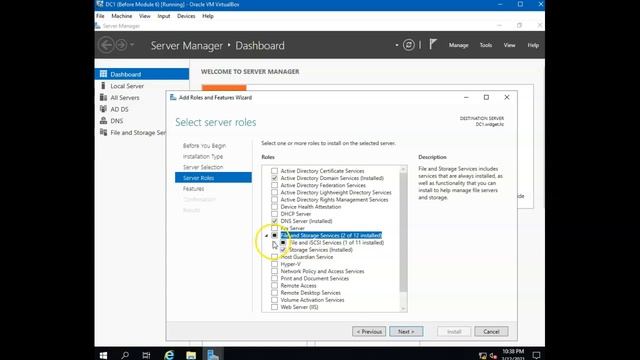Check Active Directory Federation Services
Image resolution: width=640 pixels, height=360 pixels.
coord(274,185)
